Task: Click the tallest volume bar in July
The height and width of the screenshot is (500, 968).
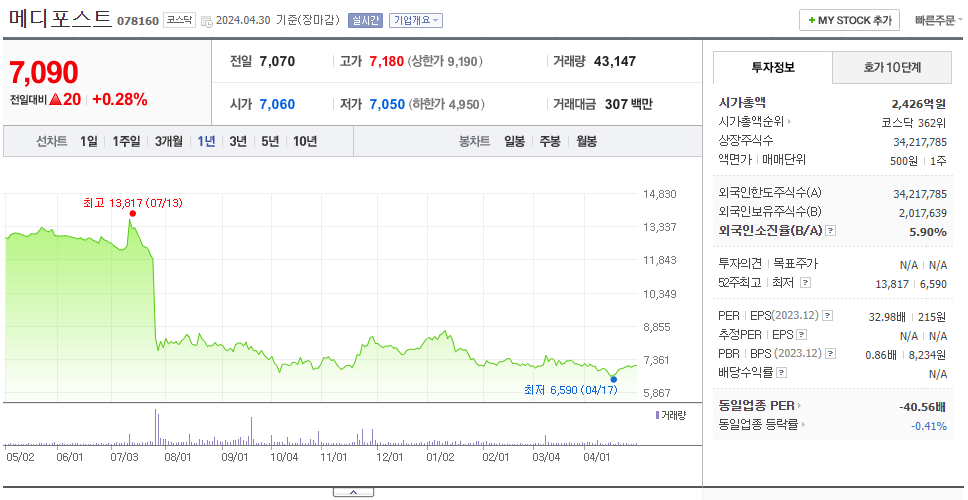Action: click(156, 427)
